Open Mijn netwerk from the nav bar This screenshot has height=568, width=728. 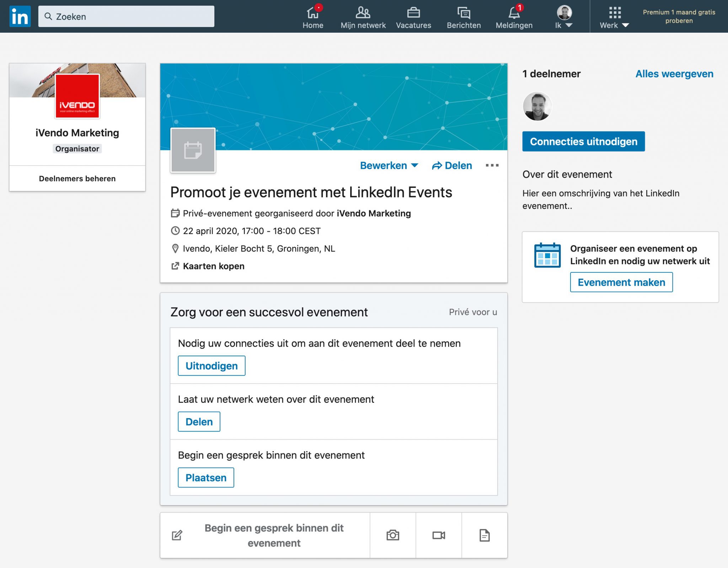click(x=363, y=16)
